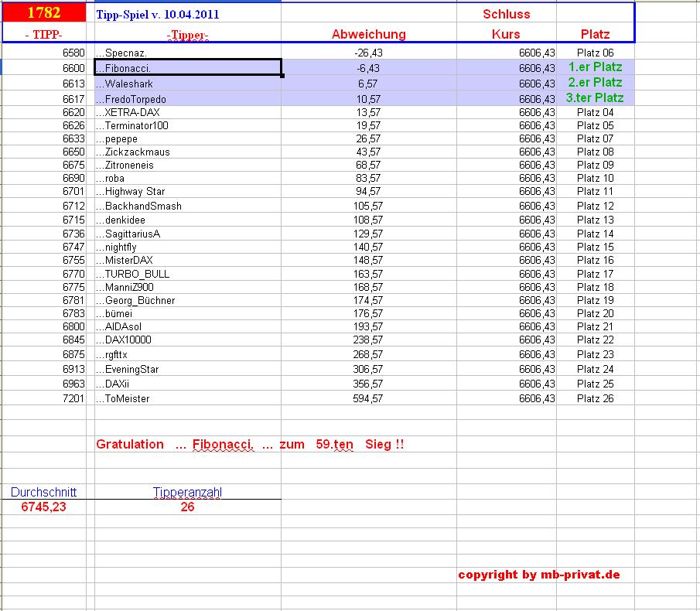Select the '...Zickzackmaus' cell
This screenshot has width=700, height=611.
(x=188, y=152)
